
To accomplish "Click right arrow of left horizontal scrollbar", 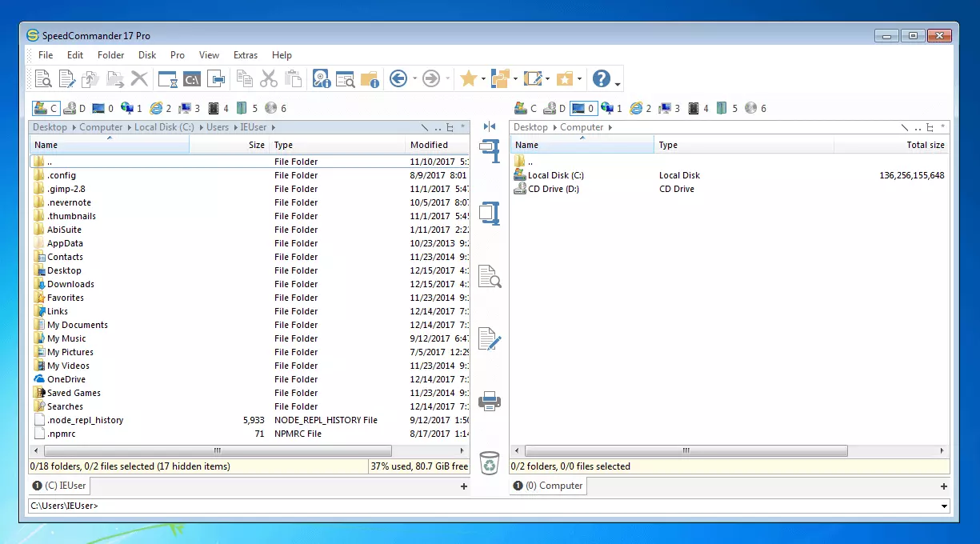I will click(464, 451).
